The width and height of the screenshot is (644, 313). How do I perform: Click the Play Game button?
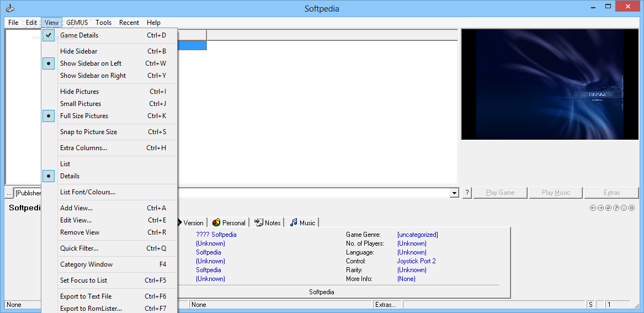(x=501, y=193)
